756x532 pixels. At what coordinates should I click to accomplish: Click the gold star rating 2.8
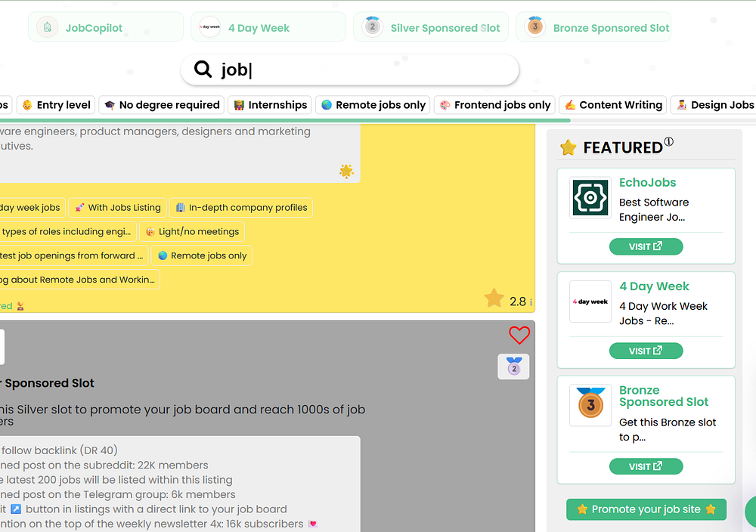[494, 298]
